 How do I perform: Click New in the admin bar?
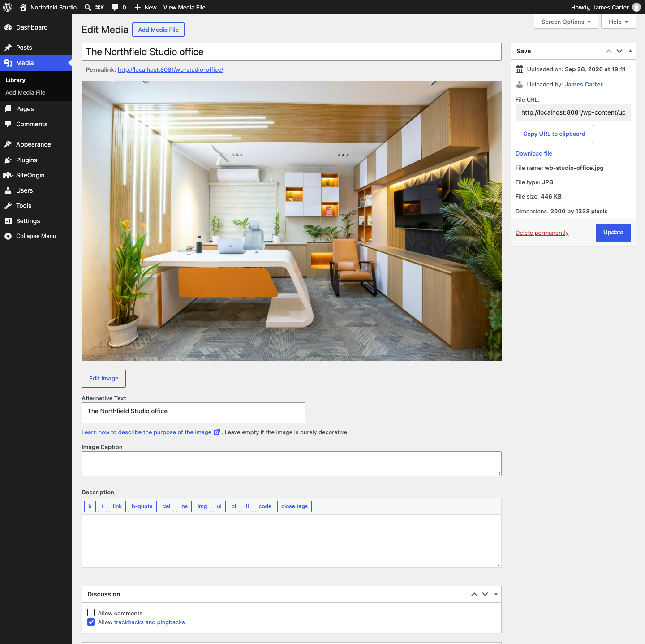pyautogui.click(x=150, y=7)
